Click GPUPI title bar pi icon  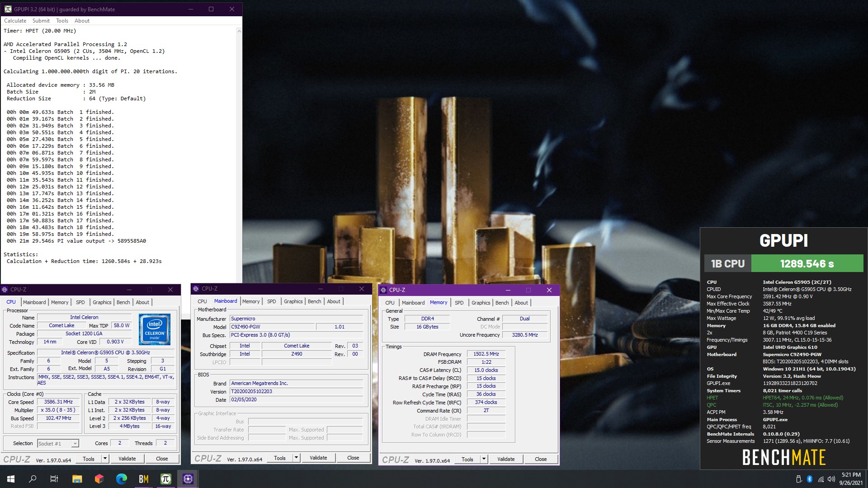point(8,9)
